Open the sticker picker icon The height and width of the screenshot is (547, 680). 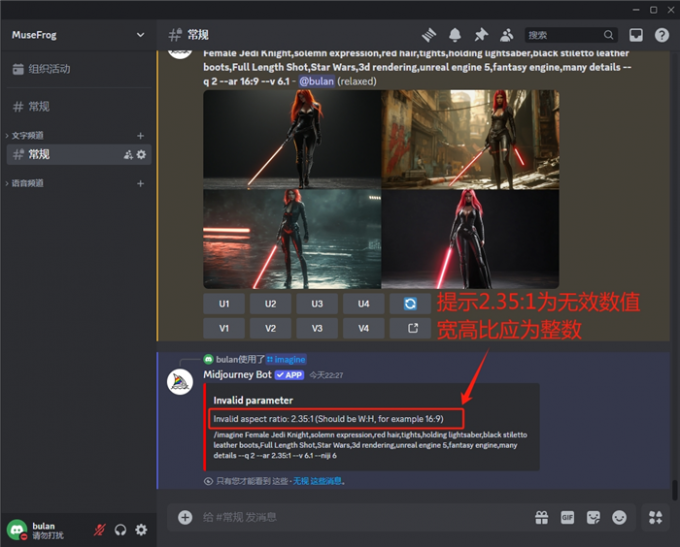click(x=593, y=517)
